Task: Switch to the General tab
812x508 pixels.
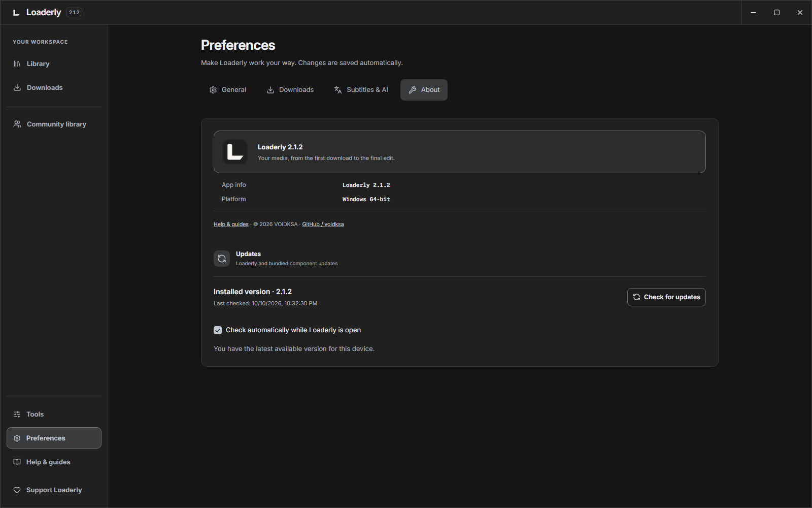Action: click(x=227, y=90)
